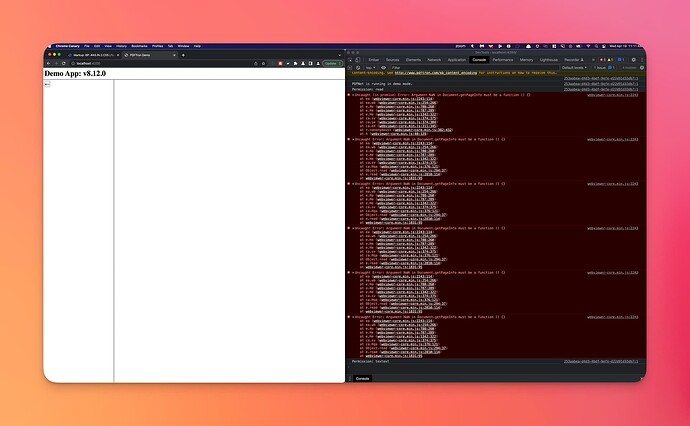Open source link beside 'PDFNet is running'
The image size is (690, 426).
601,84
